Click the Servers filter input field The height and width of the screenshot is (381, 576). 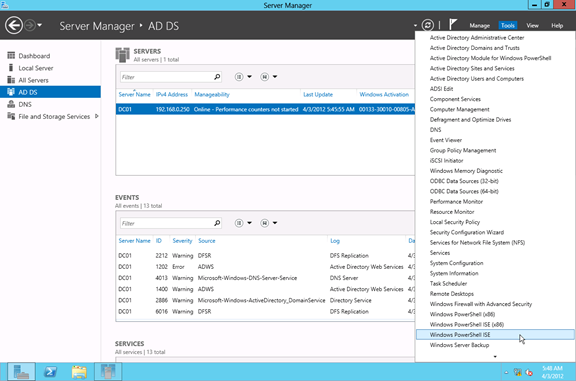(x=166, y=77)
